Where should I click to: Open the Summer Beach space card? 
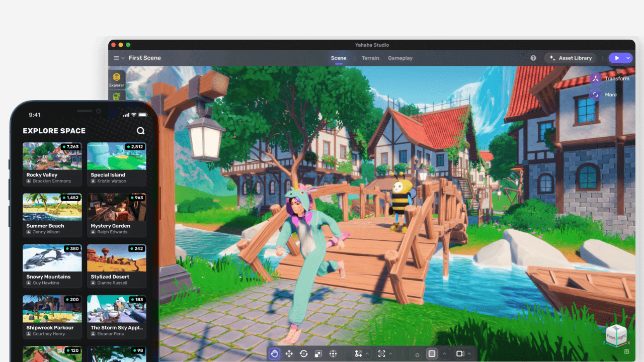[52, 215]
